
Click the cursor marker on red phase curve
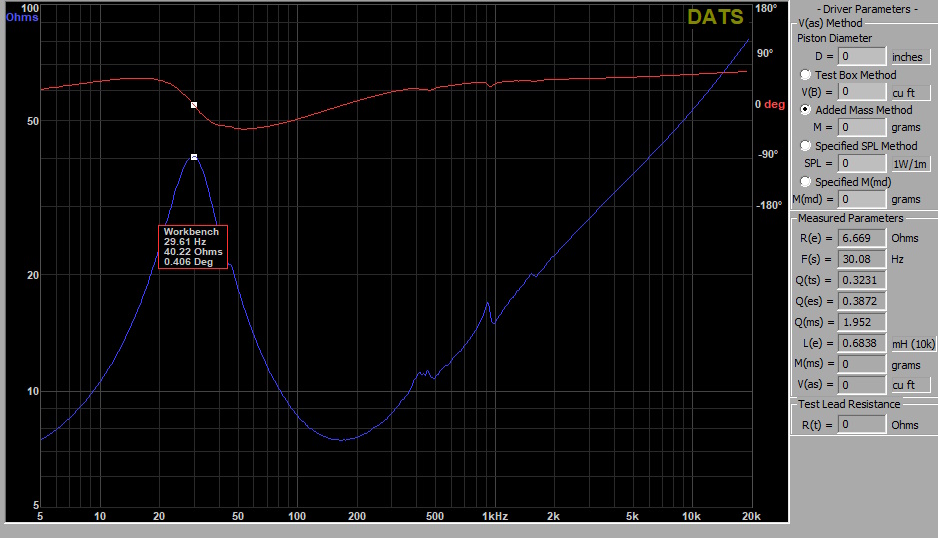pyautogui.click(x=194, y=104)
